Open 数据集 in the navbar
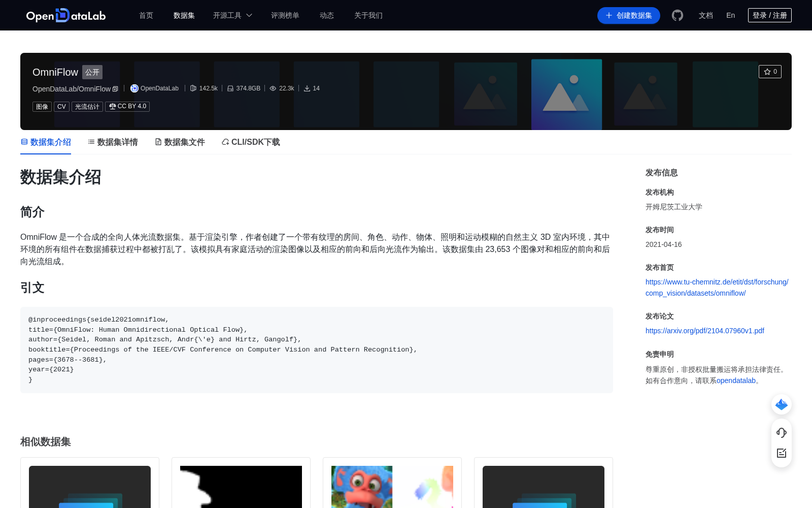The width and height of the screenshot is (812, 508). coord(184,15)
